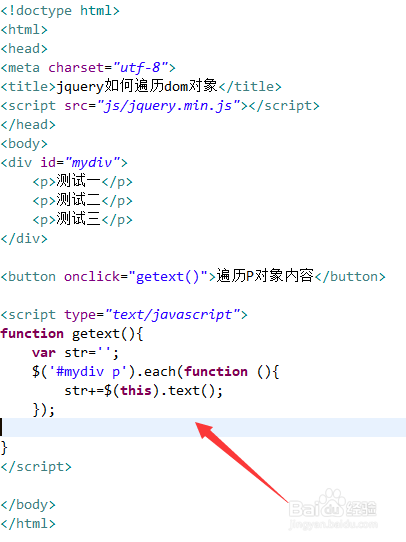Click the $('#mydiv p').each line
The height and width of the screenshot is (542, 406).
point(156,372)
